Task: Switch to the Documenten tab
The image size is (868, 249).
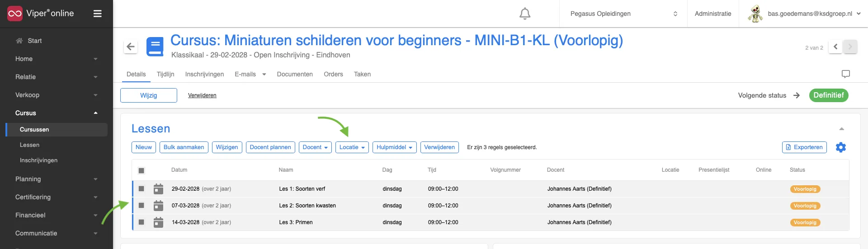Action: click(x=295, y=74)
